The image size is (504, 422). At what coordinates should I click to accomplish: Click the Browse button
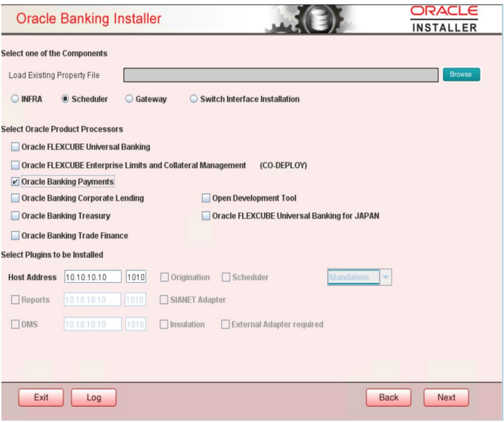[461, 75]
